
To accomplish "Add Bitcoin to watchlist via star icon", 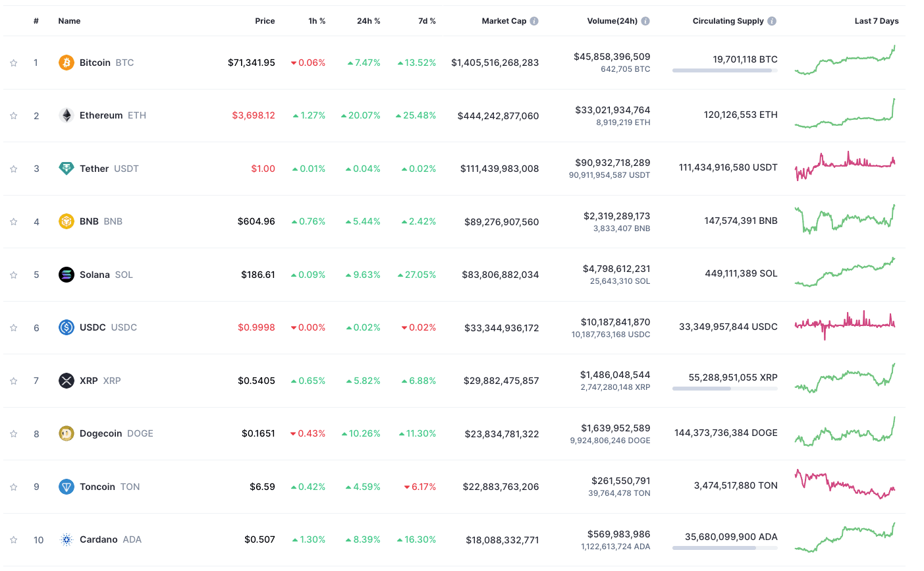I will click(x=13, y=63).
